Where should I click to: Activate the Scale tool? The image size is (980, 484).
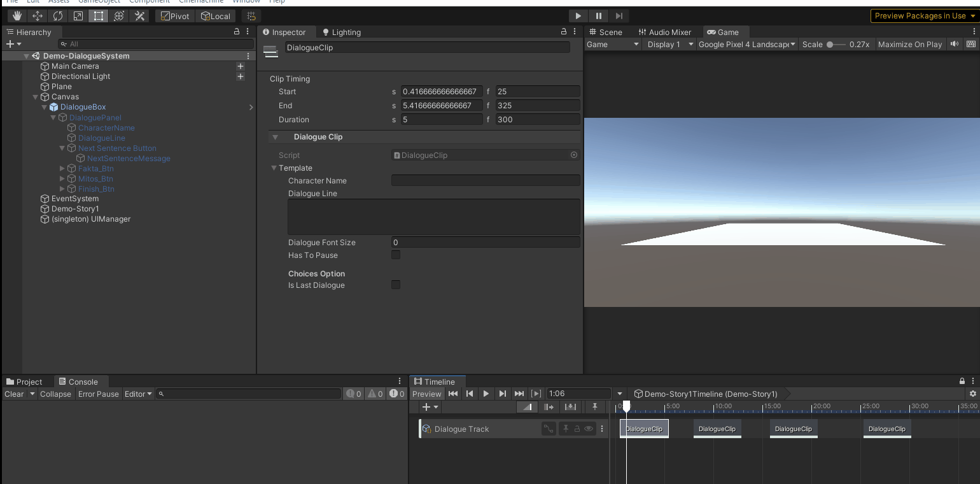pyautogui.click(x=78, y=16)
